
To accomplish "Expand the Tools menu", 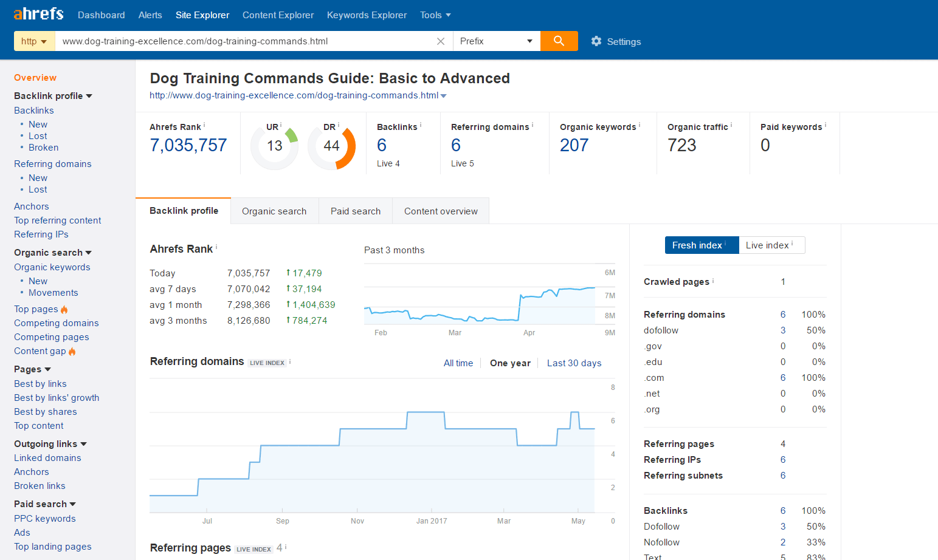I will (435, 15).
